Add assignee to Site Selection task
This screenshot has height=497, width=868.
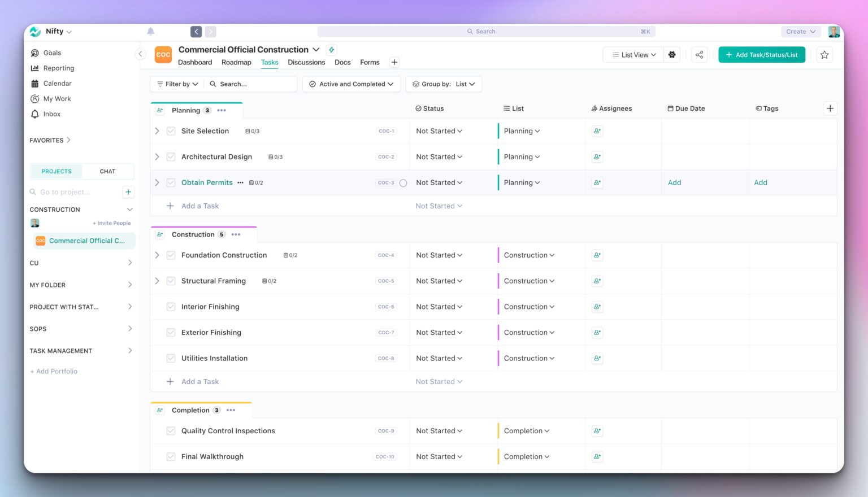point(597,131)
